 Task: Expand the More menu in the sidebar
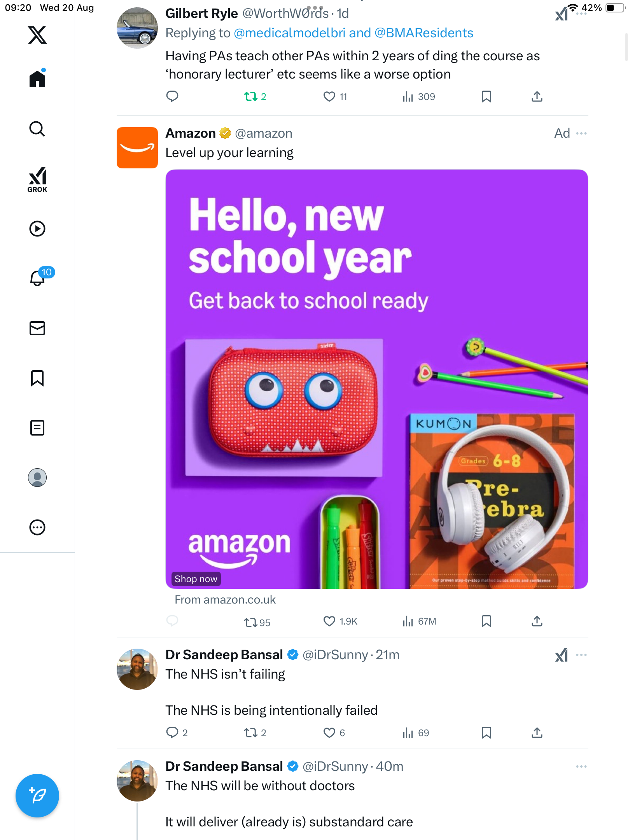coord(37,527)
